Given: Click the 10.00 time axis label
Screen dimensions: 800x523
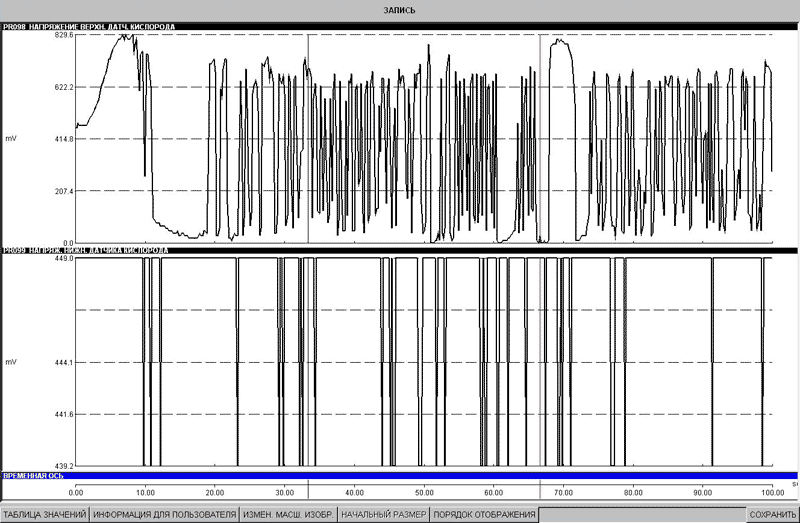Looking at the screenshot, I should click(145, 493).
